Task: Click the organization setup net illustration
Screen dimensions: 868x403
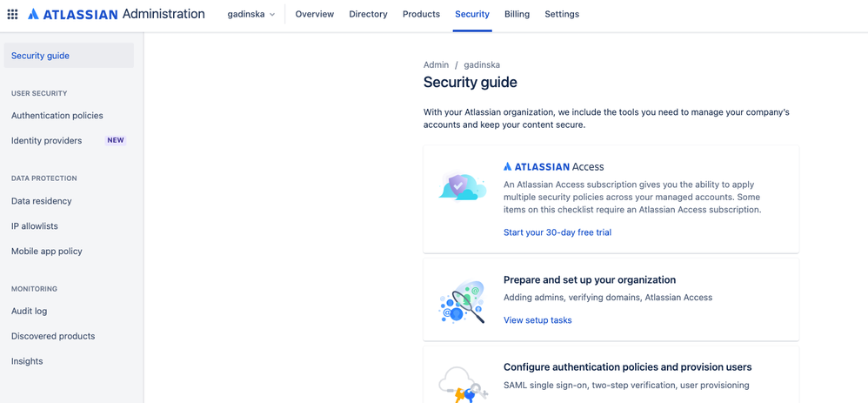Action: (x=462, y=302)
